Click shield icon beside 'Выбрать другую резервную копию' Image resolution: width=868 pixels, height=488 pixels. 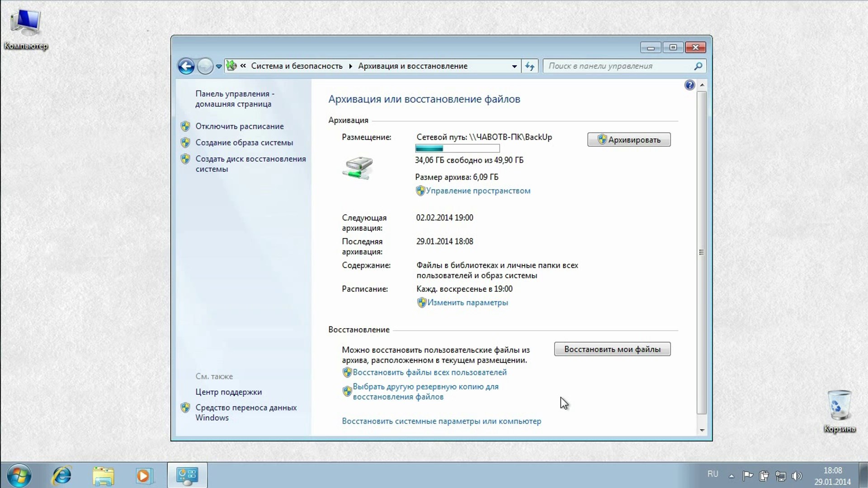[x=347, y=391]
